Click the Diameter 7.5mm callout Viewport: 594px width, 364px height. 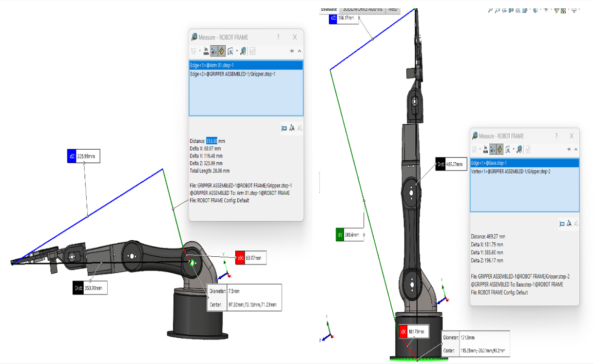pos(245,298)
